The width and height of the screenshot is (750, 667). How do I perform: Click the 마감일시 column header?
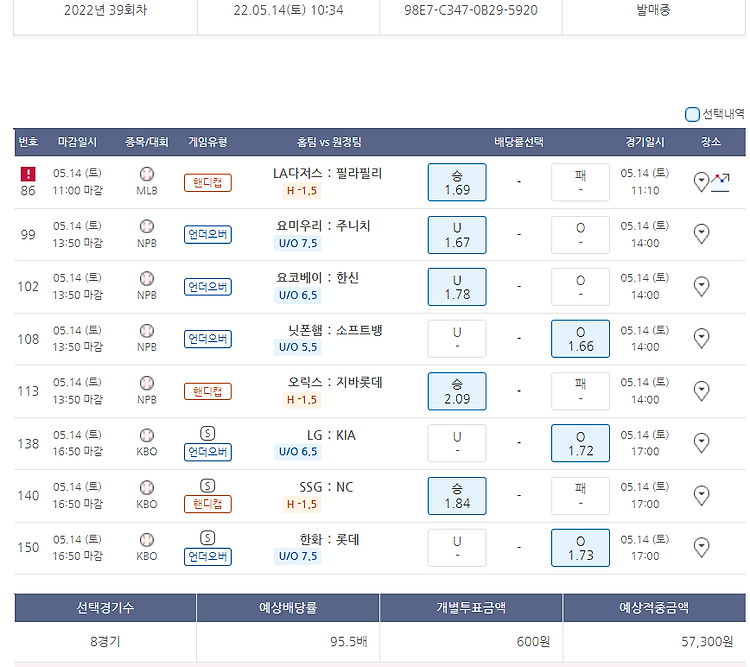(77, 142)
